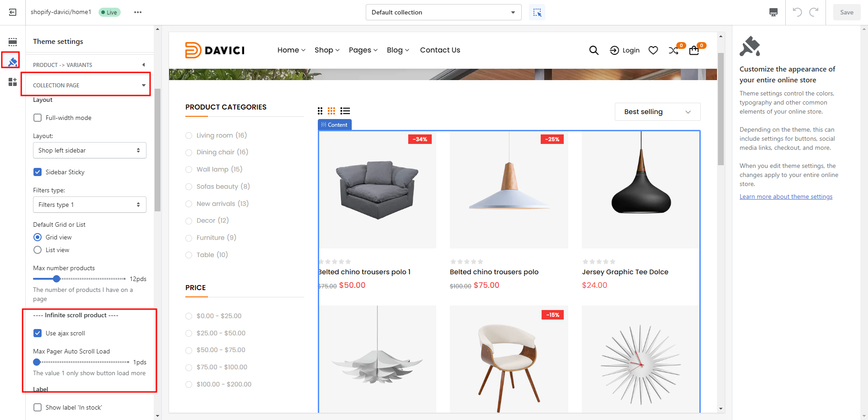Screen dimensions: 868x420
Task: Open the Shop left sidebar layout dropdown
Action: coord(90,150)
